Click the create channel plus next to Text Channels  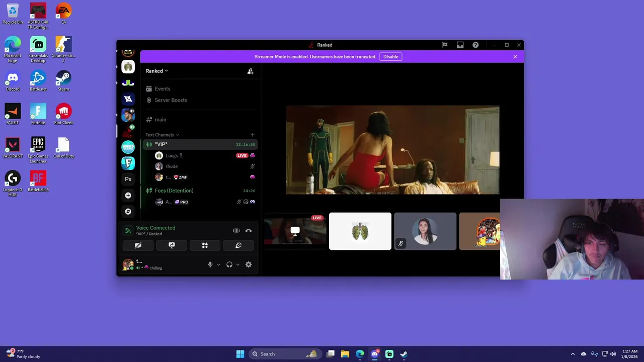(253, 135)
